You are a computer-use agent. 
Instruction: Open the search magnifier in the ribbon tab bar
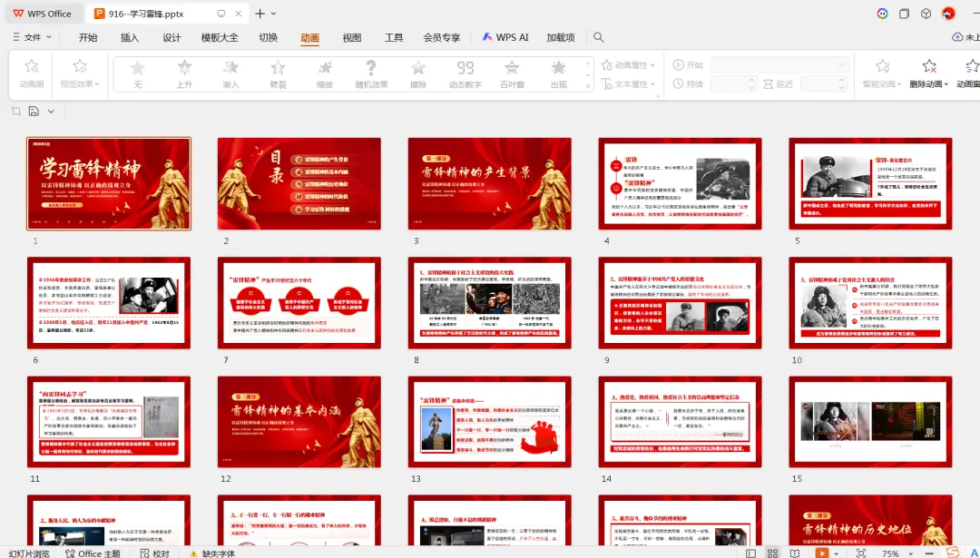click(x=599, y=37)
